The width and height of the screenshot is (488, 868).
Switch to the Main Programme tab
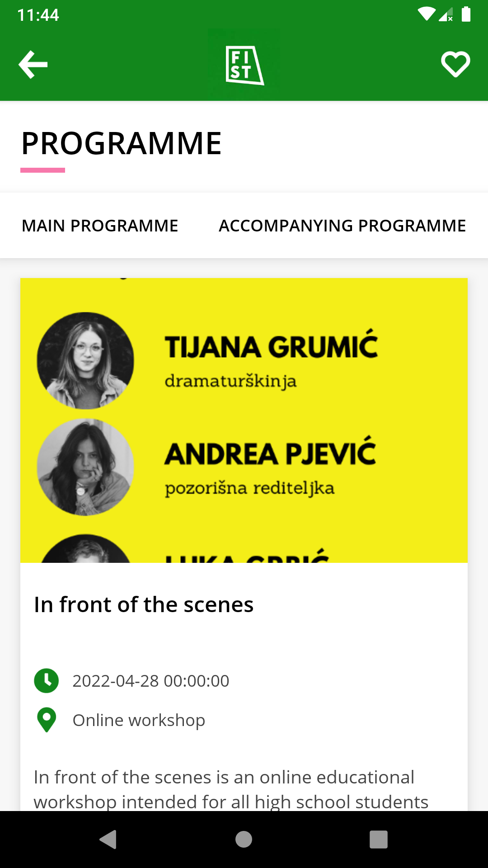(x=100, y=226)
